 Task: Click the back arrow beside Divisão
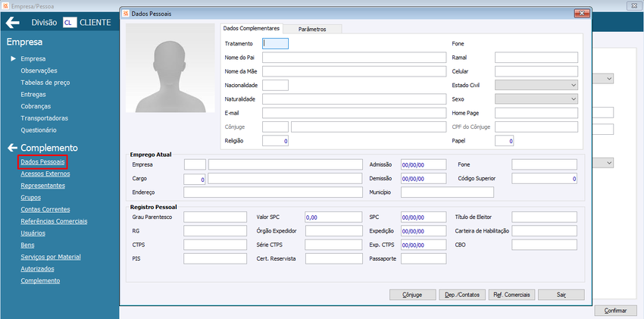click(13, 22)
